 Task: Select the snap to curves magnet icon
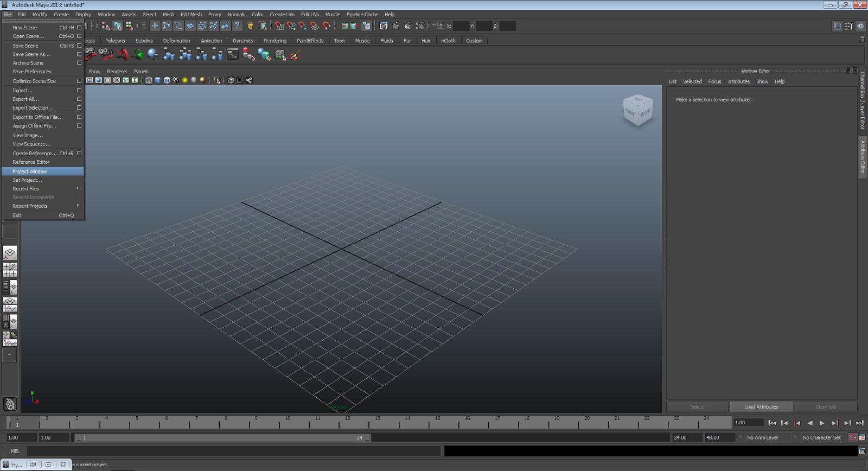(x=291, y=26)
